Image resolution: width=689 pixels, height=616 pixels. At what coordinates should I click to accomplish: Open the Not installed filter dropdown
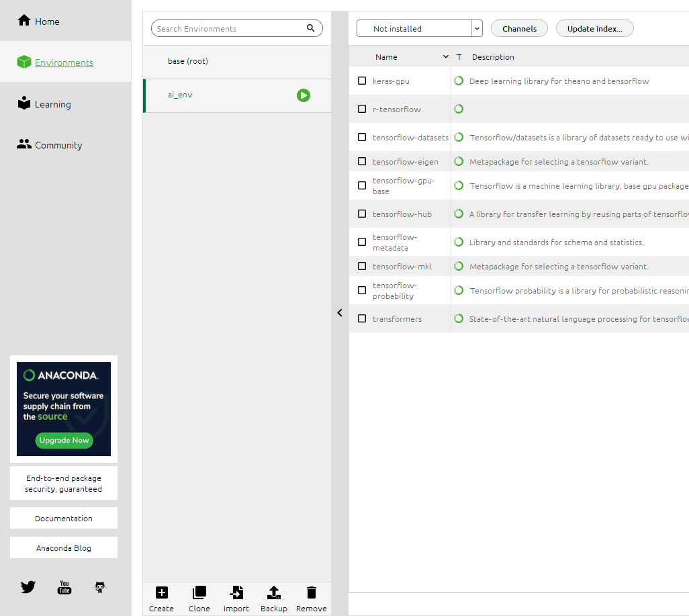pos(419,29)
